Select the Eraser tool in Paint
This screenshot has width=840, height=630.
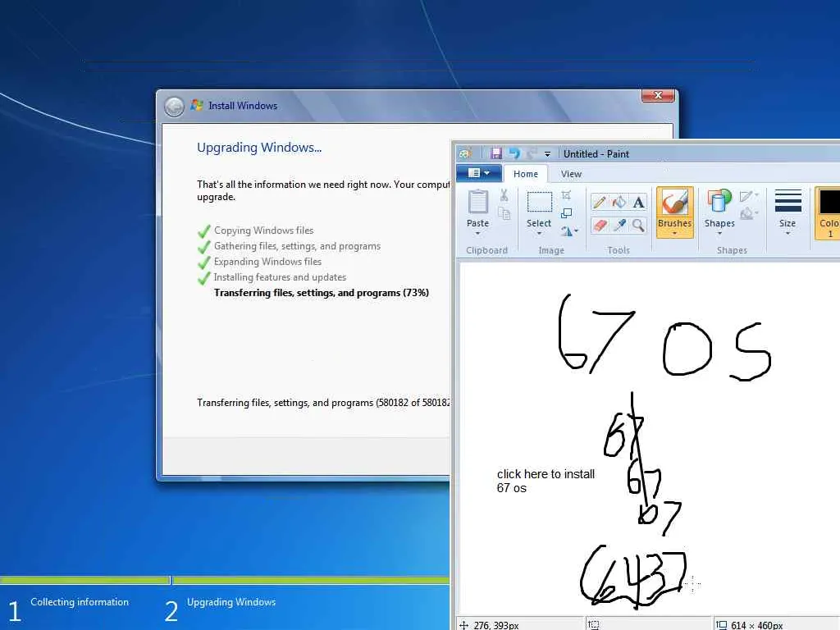(x=600, y=226)
